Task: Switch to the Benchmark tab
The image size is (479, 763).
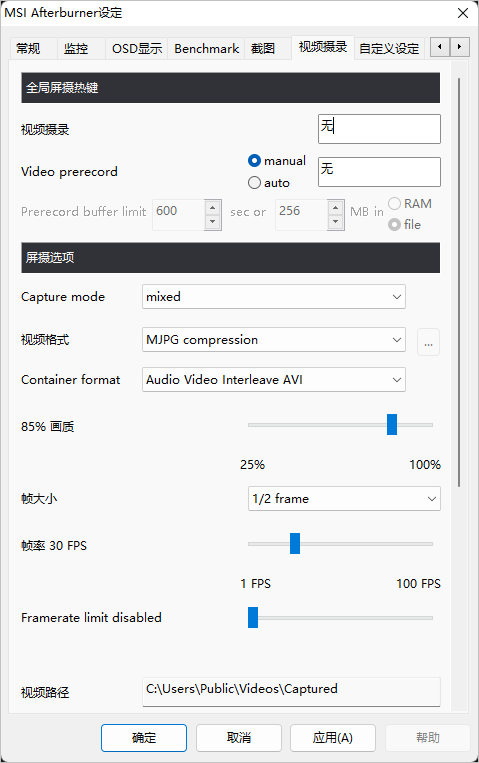Action: click(x=206, y=49)
